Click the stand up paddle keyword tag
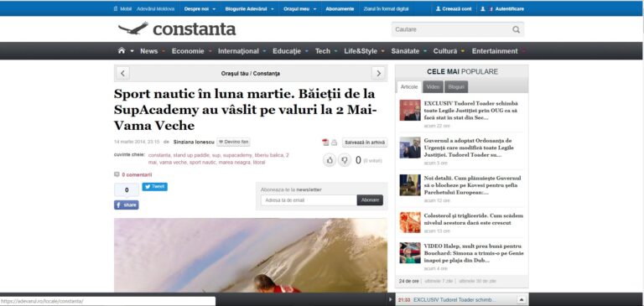 (x=191, y=155)
